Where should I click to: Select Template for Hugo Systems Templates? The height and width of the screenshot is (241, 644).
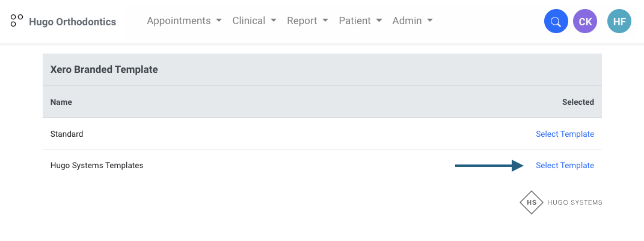[x=565, y=165]
